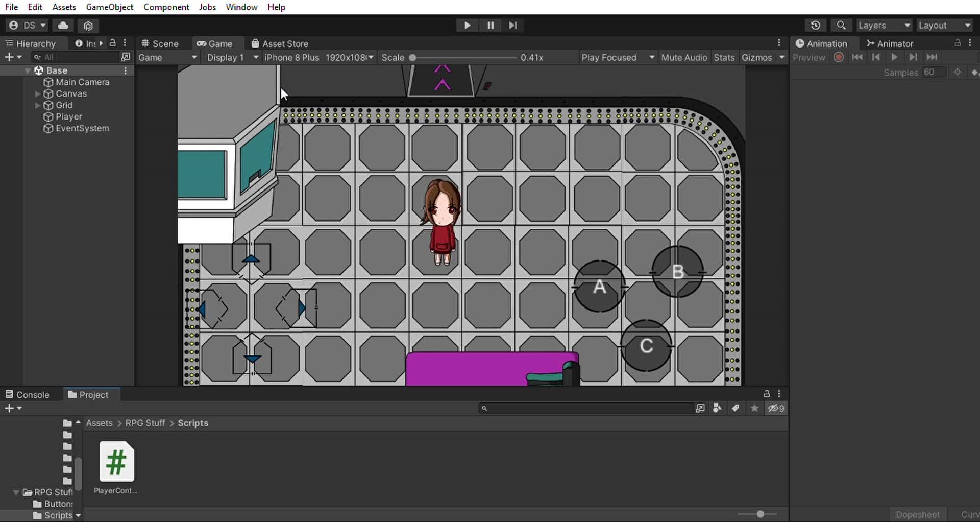
Task: Open the Layers dropdown
Action: [x=884, y=25]
